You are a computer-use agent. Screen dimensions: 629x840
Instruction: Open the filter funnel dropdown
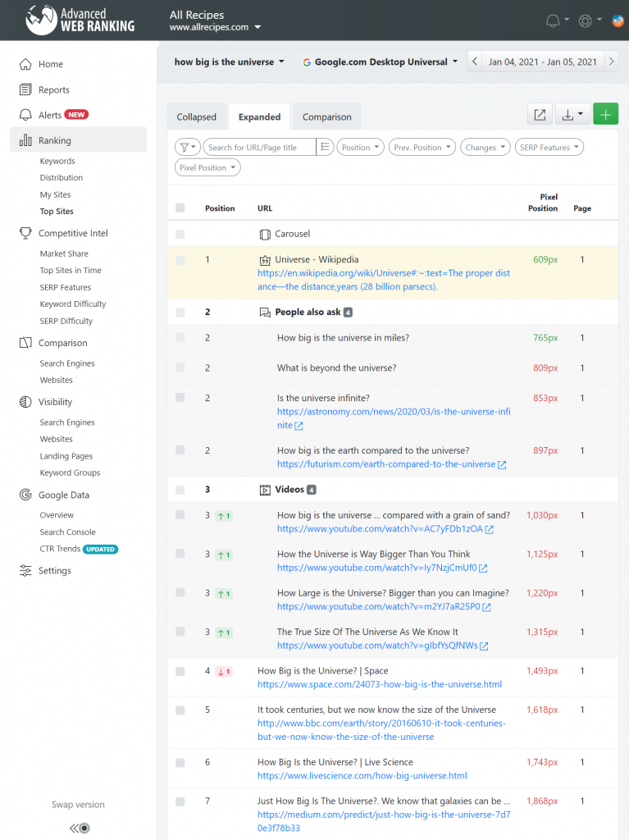point(188,147)
